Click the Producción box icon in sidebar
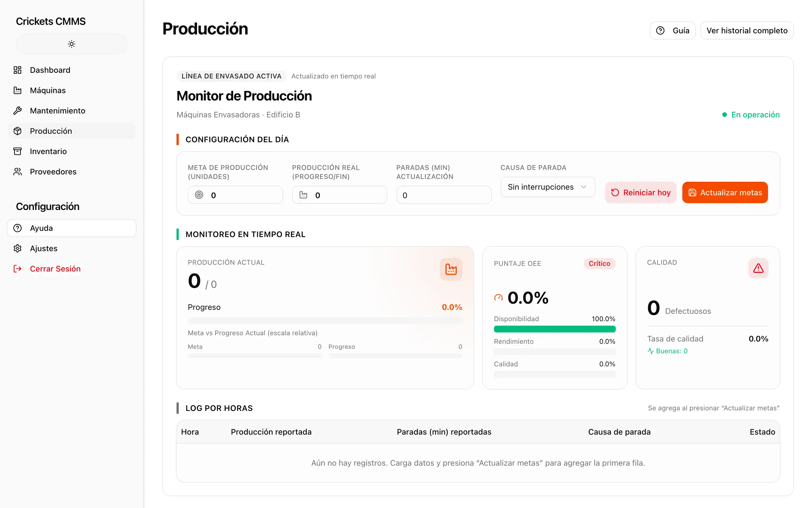The width and height of the screenshot is (812, 508). [17, 131]
